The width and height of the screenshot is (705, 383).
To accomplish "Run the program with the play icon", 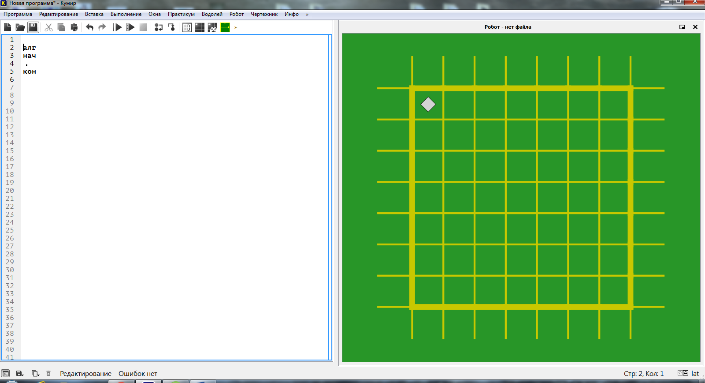I will tap(117, 27).
